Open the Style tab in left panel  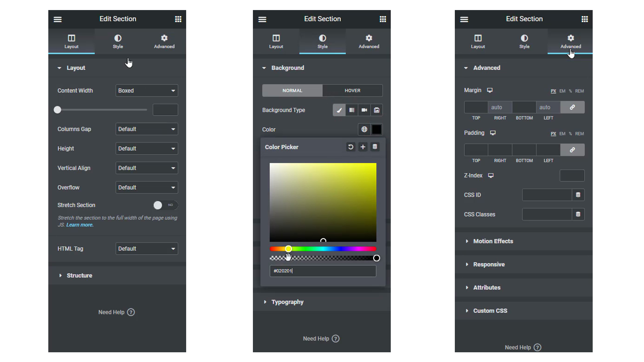[x=118, y=41]
